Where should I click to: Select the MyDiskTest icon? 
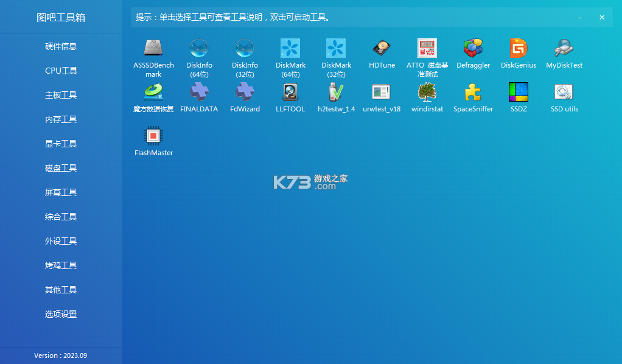click(564, 48)
